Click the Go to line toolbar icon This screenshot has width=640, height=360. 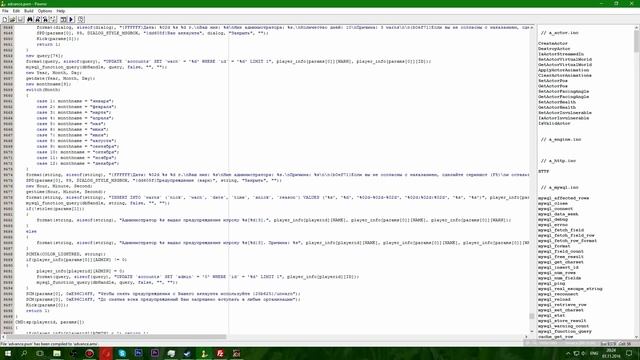click(53, 19)
